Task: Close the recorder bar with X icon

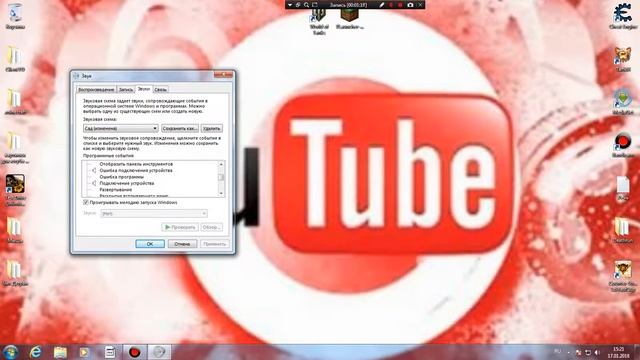Action: click(x=420, y=5)
